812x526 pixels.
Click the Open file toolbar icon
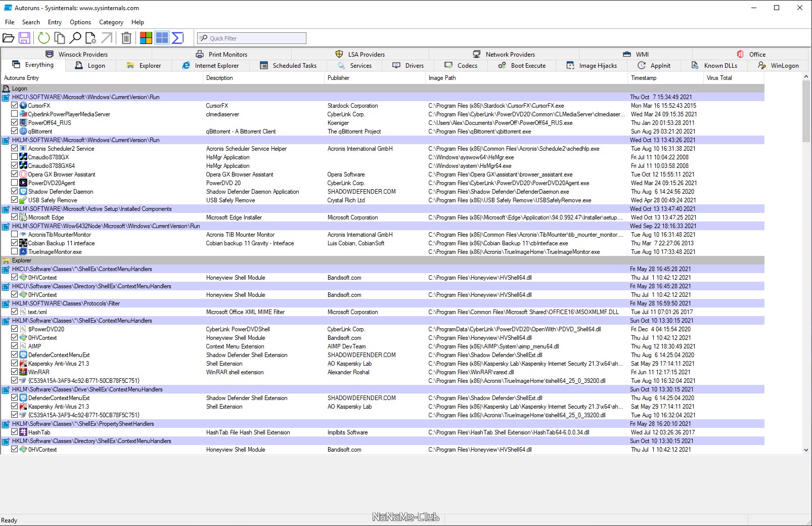tap(9, 38)
